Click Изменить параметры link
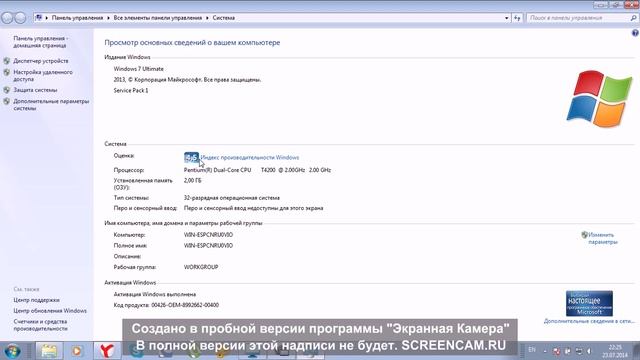 pos(603,238)
